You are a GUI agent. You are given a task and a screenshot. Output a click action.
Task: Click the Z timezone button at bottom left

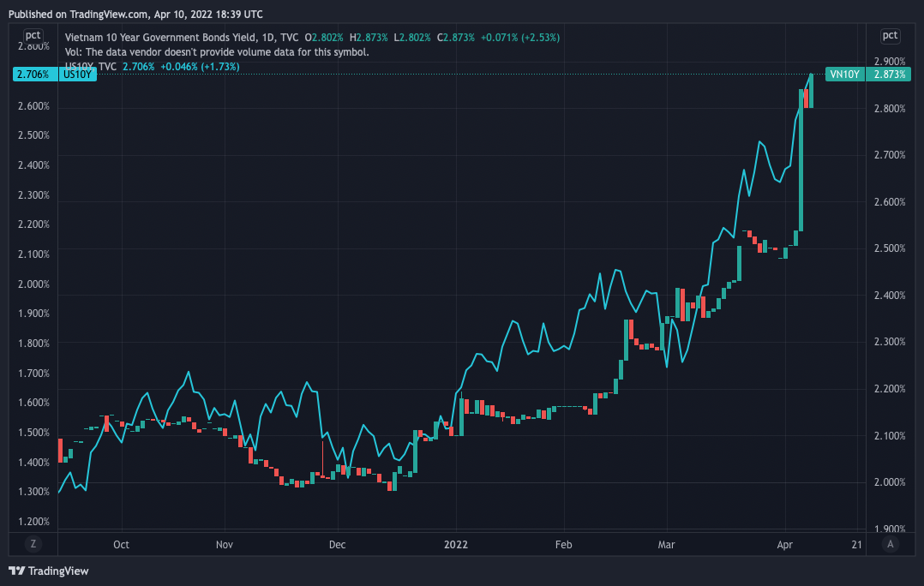click(33, 543)
